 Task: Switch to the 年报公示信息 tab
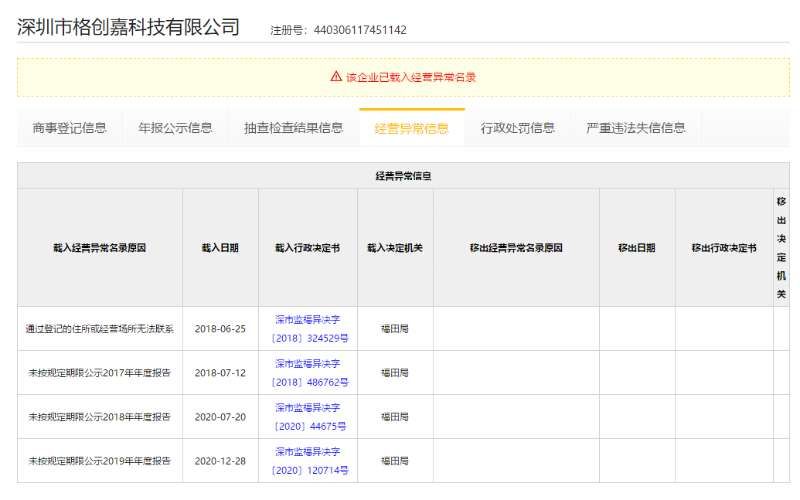175,128
